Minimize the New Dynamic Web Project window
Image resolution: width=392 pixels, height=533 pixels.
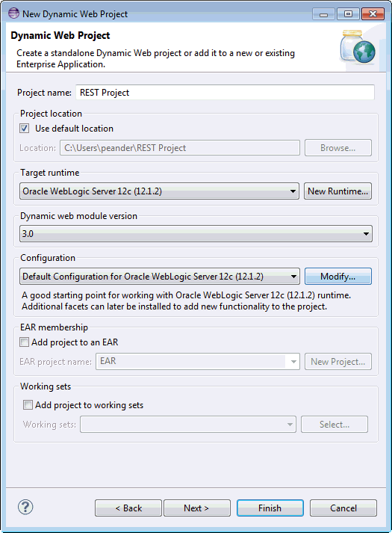323,14
